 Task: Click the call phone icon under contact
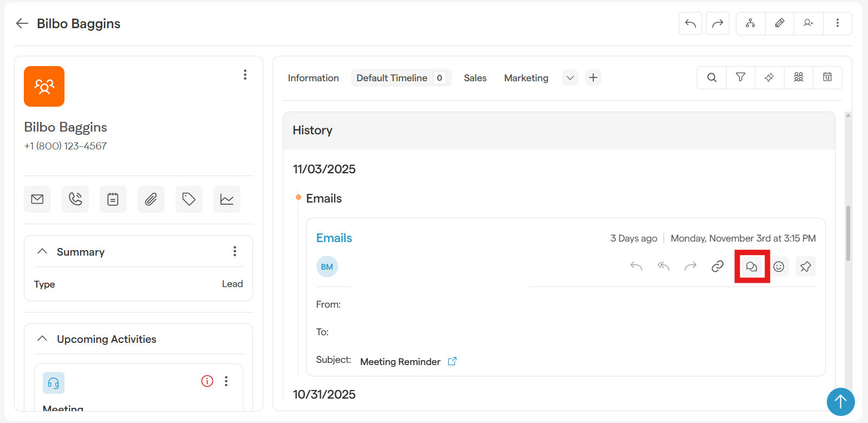point(75,199)
